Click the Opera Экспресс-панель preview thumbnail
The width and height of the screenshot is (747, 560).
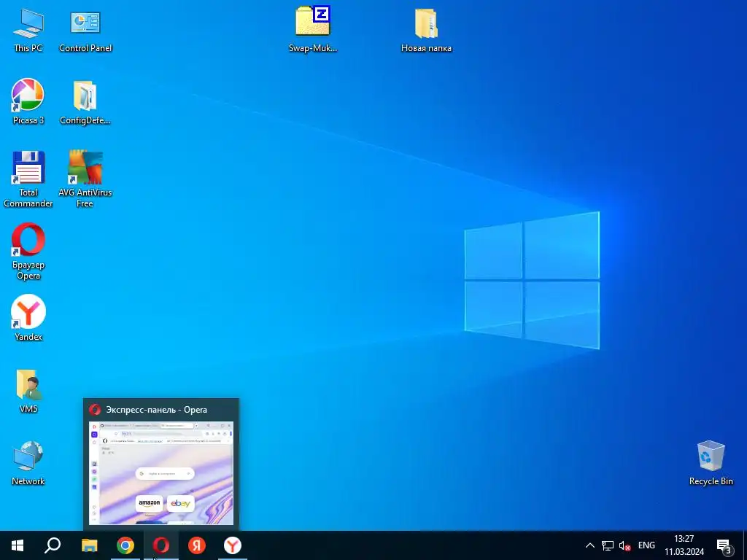tap(161, 472)
